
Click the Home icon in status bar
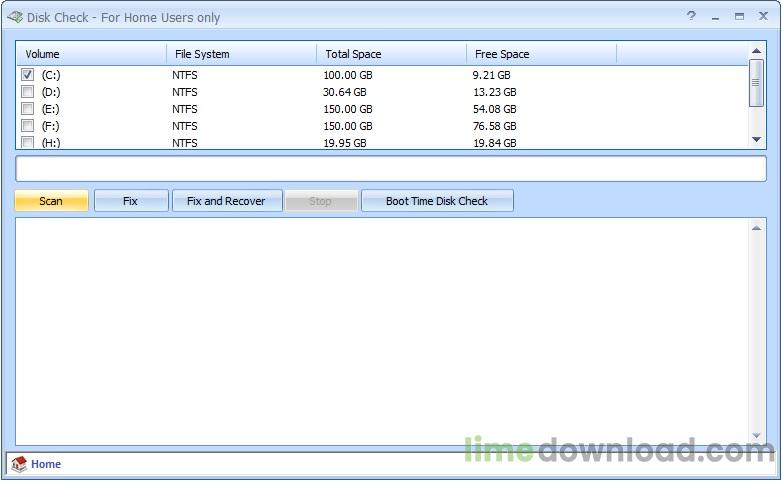(19, 464)
